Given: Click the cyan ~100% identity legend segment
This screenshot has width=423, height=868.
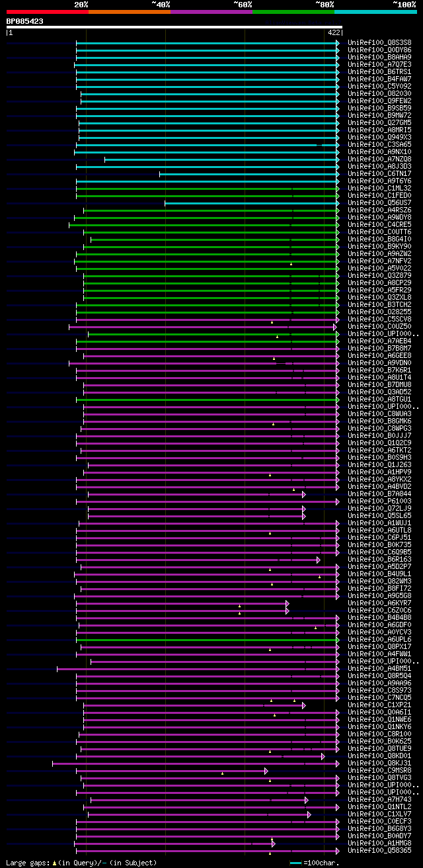Looking at the screenshot, I should pos(375,11).
